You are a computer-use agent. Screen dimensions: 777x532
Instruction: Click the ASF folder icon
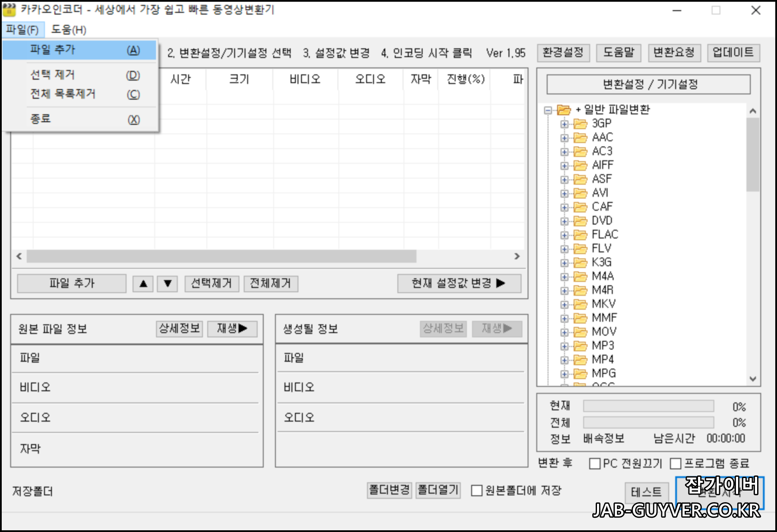(580, 179)
